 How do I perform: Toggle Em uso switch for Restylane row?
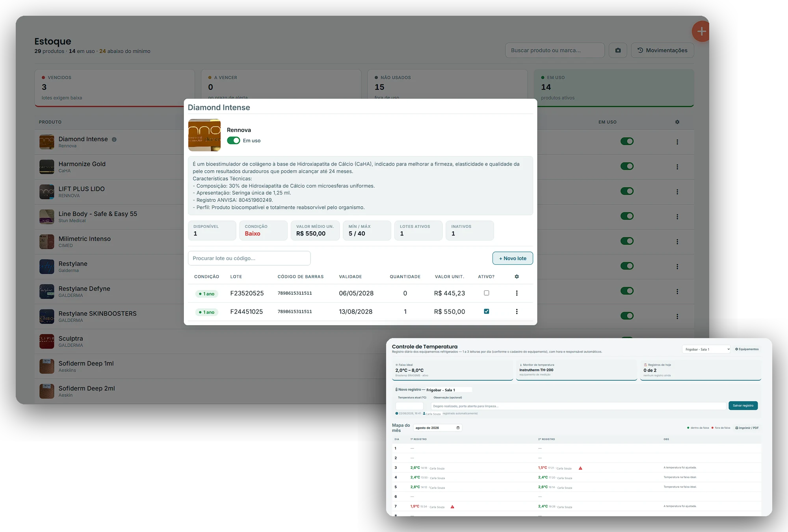[x=627, y=266]
